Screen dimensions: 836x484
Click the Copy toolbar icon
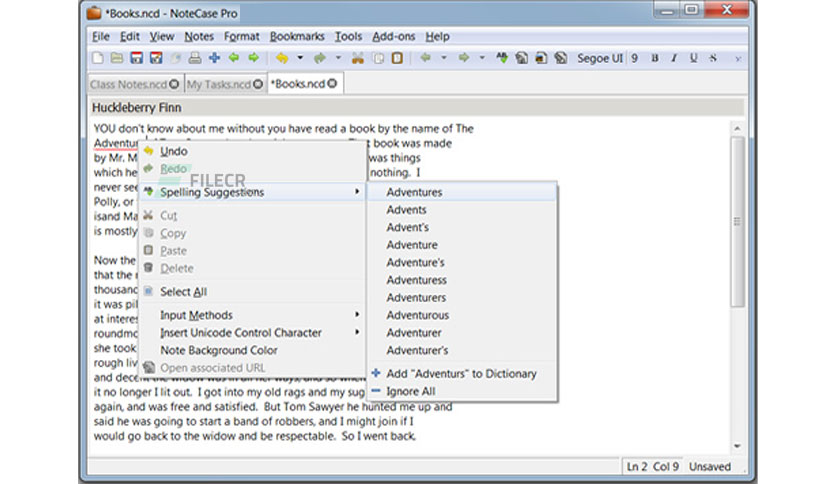point(378,58)
